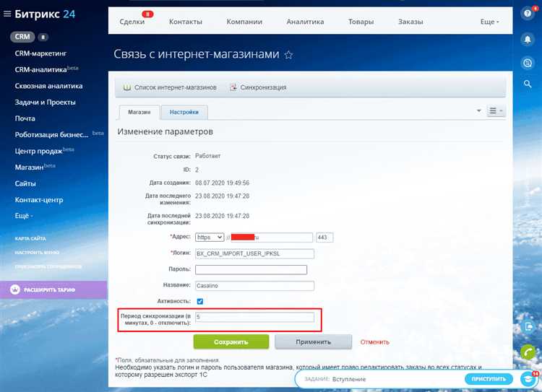542x392 pixels.
Task: Click Расширить тариф banner
Action: (x=53, y=289)
